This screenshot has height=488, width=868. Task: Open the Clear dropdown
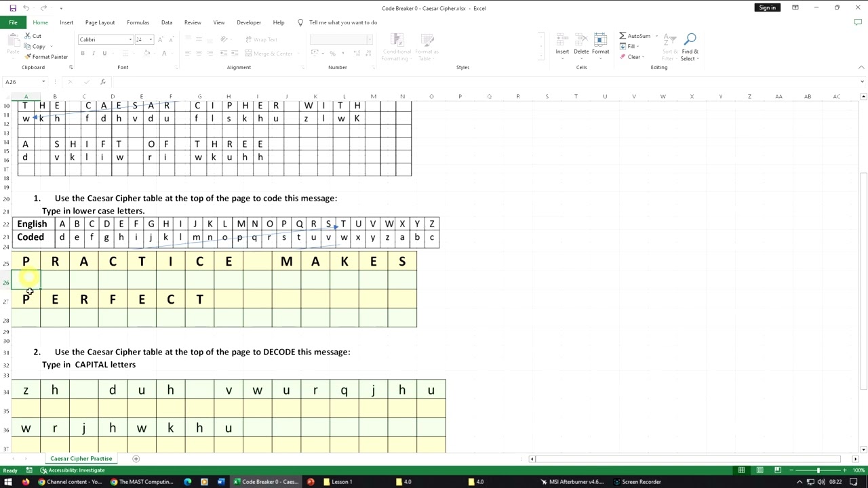631,57
